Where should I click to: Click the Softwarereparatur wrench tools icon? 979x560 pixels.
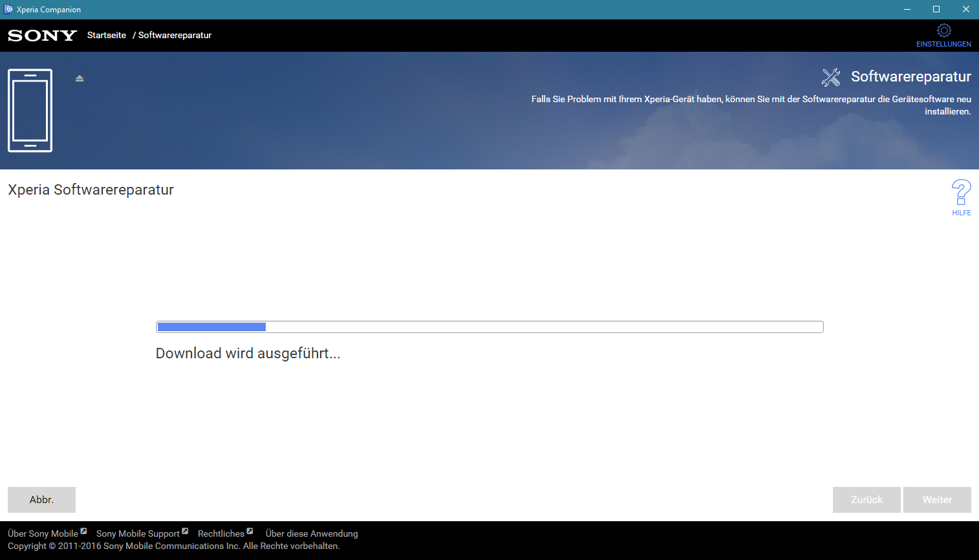831,78
